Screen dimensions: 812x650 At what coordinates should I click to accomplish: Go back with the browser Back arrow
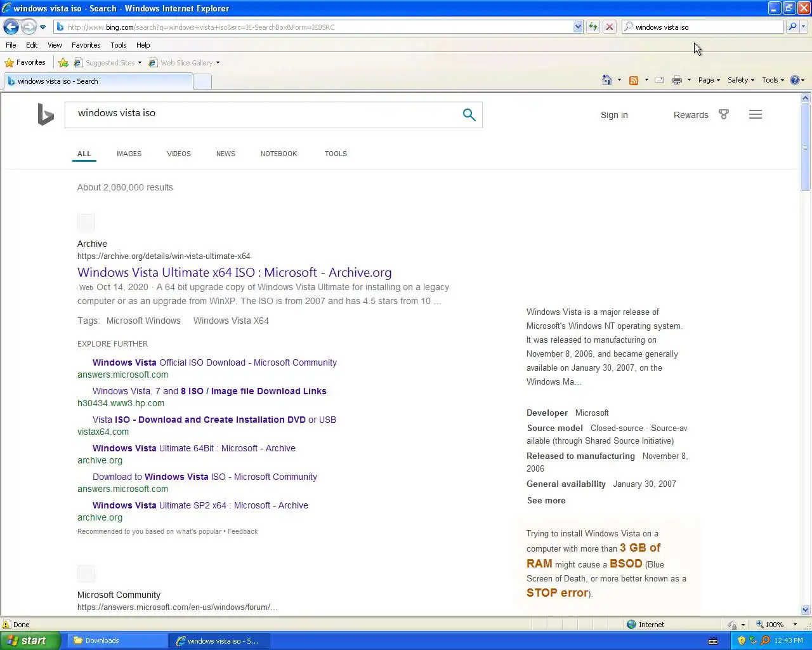point(11,27)
